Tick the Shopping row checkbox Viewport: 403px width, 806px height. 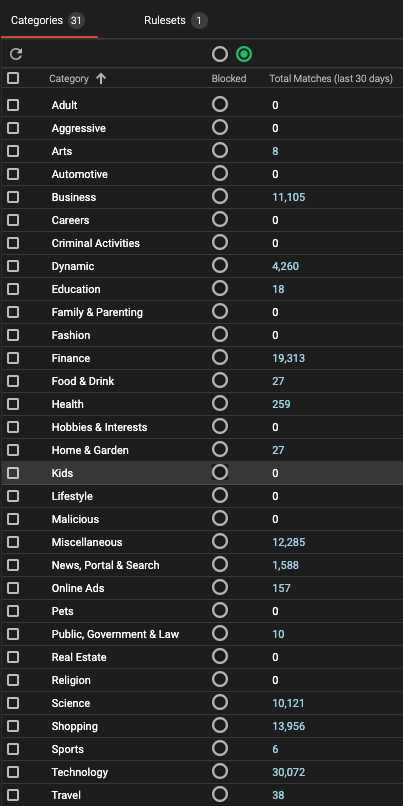click(13, 726)
